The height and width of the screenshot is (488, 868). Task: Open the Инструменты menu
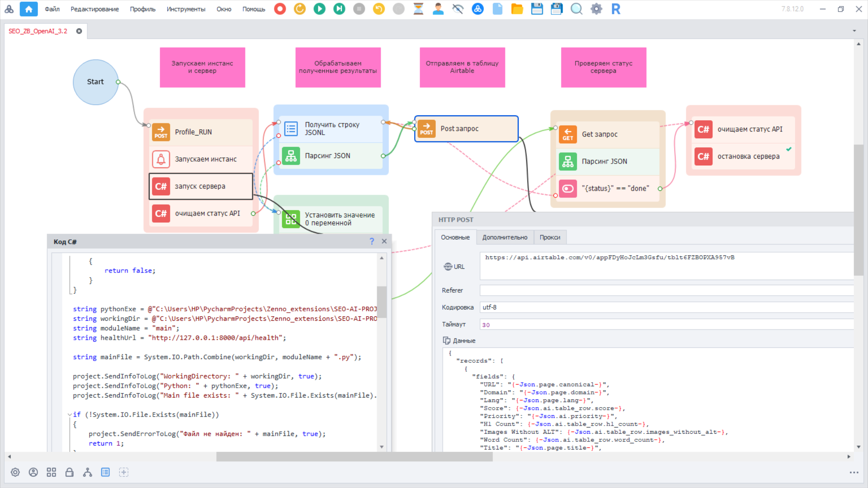[x=185, y=9]
